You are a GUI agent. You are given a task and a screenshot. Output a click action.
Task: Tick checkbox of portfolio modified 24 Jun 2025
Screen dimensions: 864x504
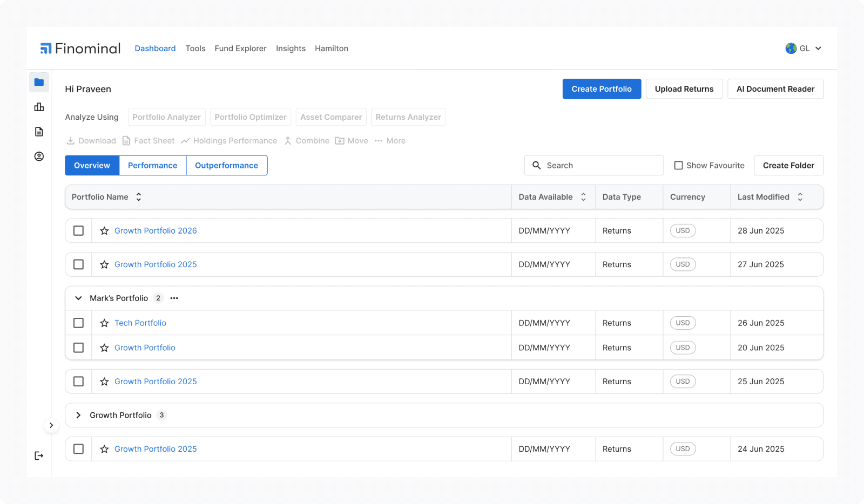click(78, 449)
